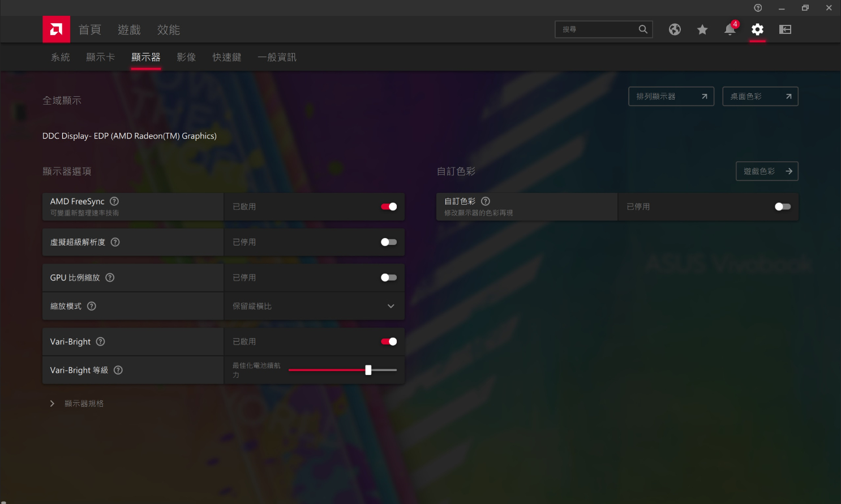This screenshot has width=841, height=504.
Task: Minimize the AMD Software window
Action: point(782,8)
